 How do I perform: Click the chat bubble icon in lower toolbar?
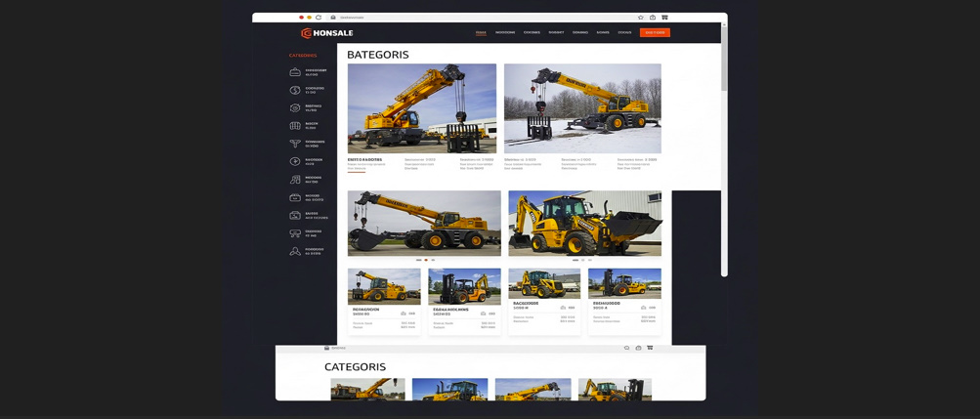pos(626,348)
